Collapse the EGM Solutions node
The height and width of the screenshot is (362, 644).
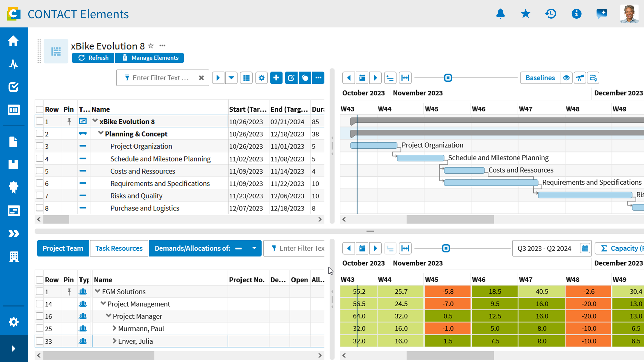[97, 291]
